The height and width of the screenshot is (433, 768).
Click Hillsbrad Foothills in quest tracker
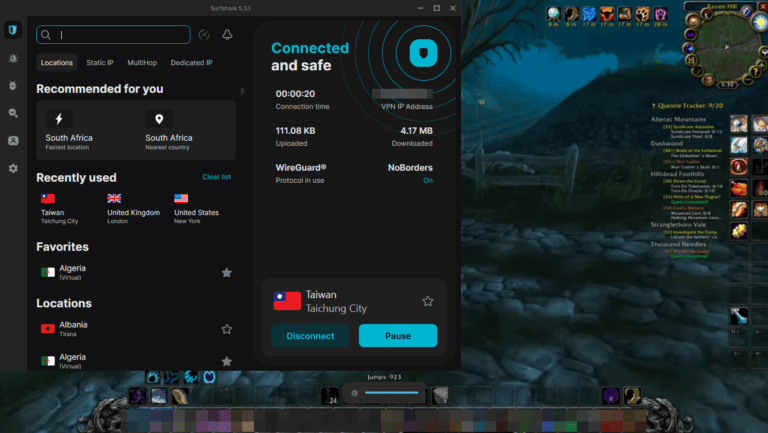pos(677,174)
